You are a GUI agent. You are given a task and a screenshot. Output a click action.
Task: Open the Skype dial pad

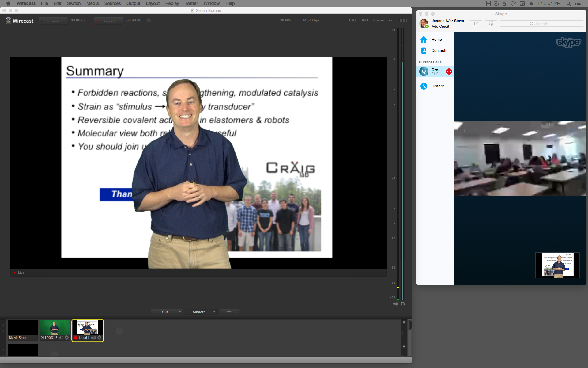[x=491, y=24]
